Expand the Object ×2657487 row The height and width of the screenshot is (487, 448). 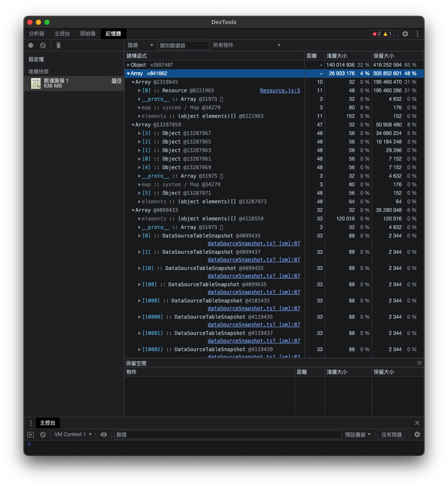tap(129, 65)
